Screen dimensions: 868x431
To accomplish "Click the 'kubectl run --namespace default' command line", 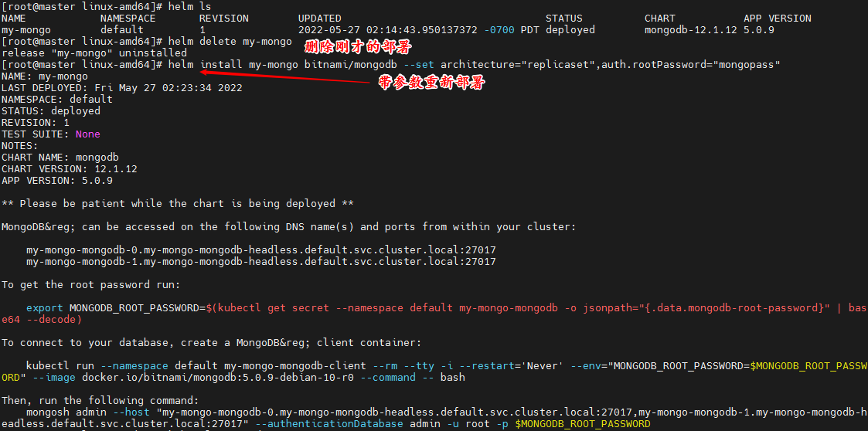I will tap(447, 366).
